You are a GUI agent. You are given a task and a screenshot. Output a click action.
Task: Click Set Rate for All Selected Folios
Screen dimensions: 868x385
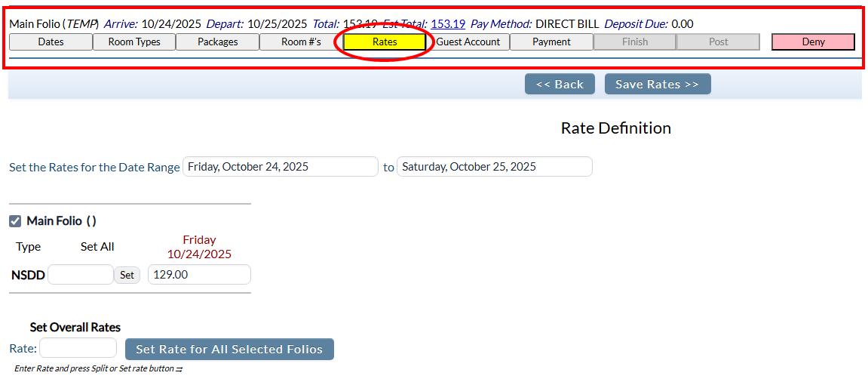[x=229, y=350]
